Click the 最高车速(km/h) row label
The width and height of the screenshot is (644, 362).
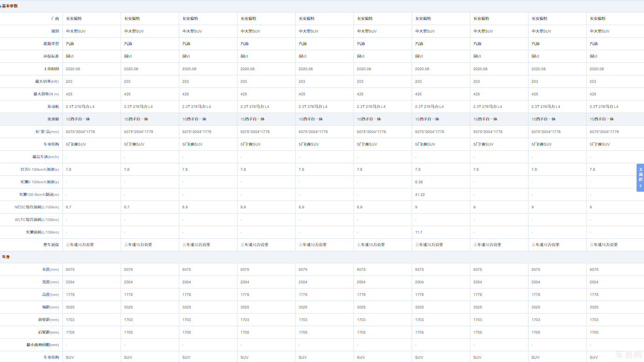tap(46, 157)
